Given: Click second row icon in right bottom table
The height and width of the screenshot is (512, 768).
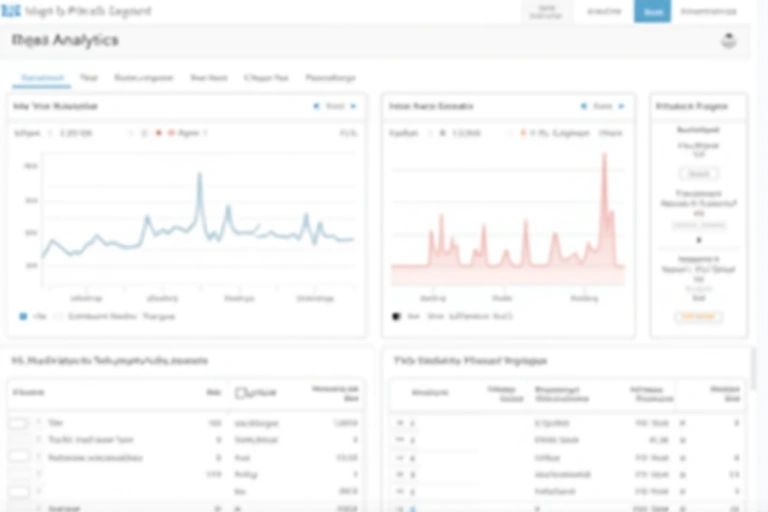Looking at the screenshot, I should (400, 440).
